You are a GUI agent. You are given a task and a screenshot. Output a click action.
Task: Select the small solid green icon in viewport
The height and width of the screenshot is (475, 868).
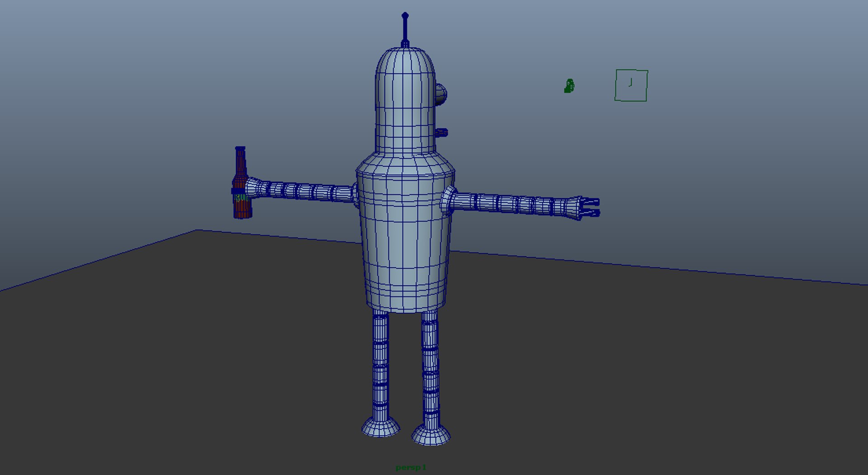569,86
